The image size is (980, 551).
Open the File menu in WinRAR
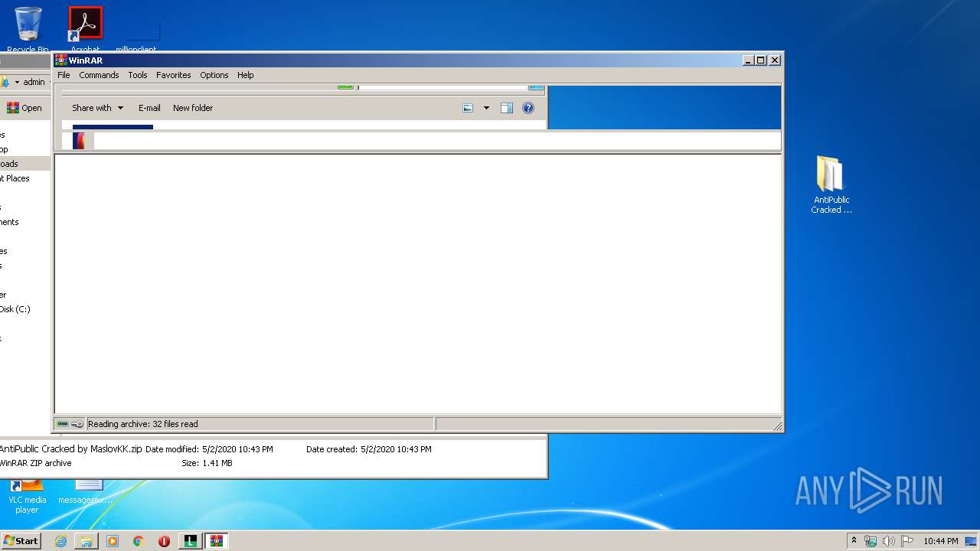(x=64, y=75)
